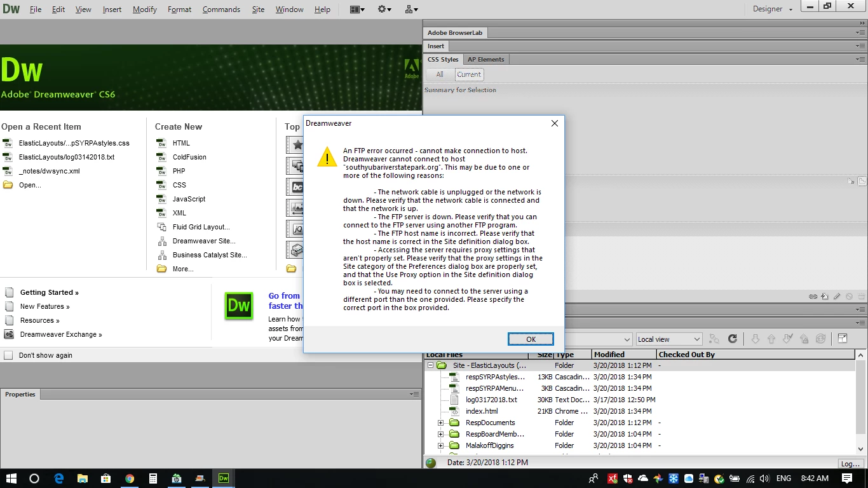The height and width of the screenshot is (488, 868).
Task: Select log03172018.txt in Local Files
Action: pyautogui.click(x=491, y=400)
